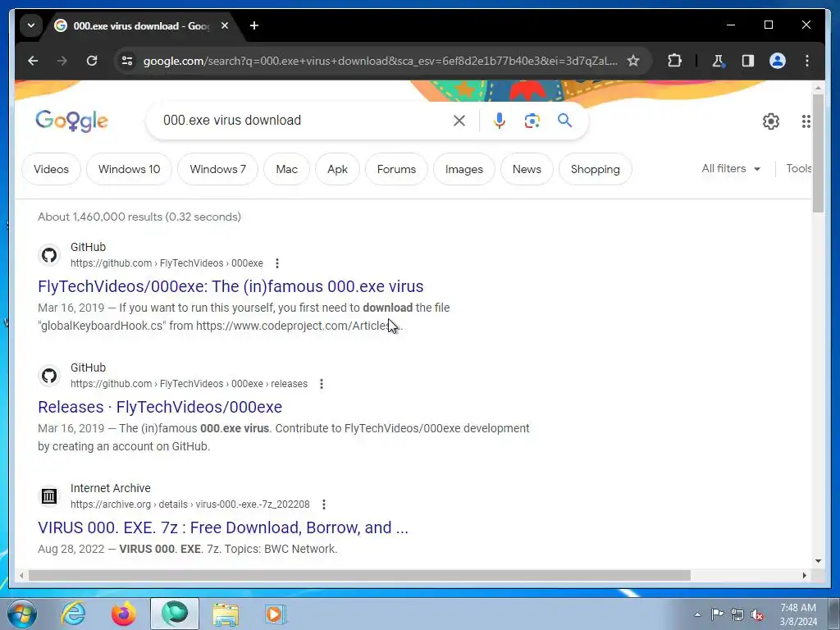This screenshot has width=840, height=630.
Task: Open the Extensions puzzle icon
Action: point(674,61)
